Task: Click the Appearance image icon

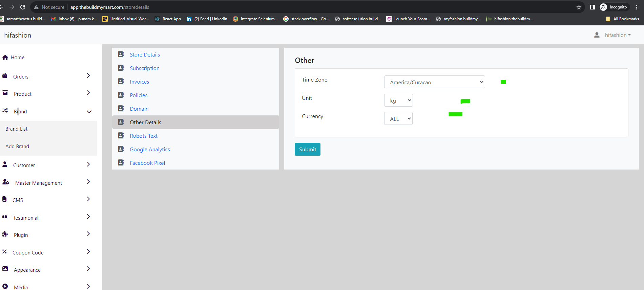Action: (5, 269)
